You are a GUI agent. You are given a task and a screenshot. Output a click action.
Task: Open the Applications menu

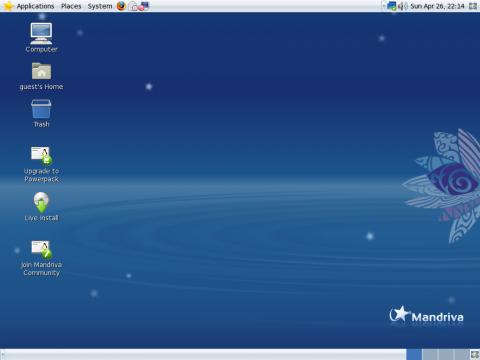35,6
